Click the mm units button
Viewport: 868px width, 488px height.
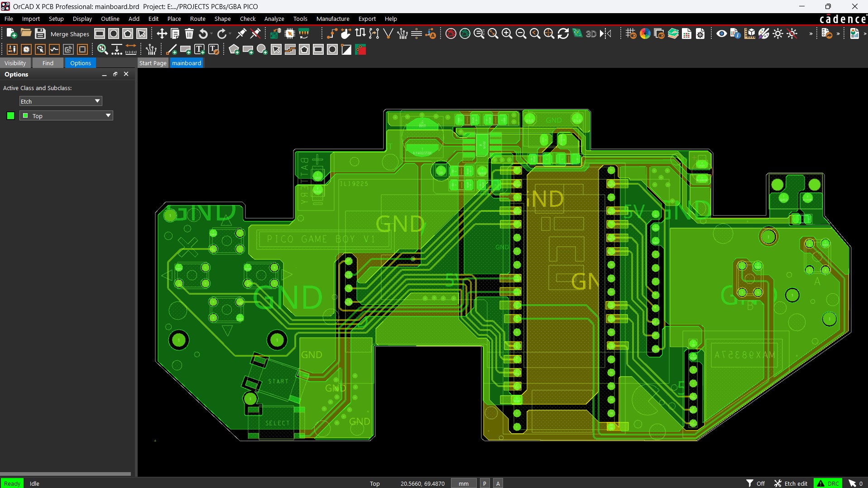(x=463, y=483)
